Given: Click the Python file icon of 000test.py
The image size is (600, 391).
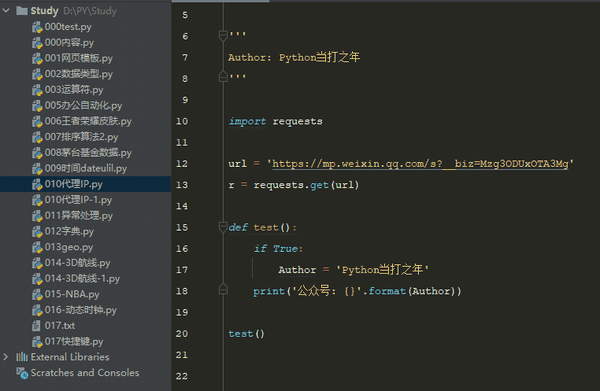Looking at the screenshot, I should (x=37, y=27).
